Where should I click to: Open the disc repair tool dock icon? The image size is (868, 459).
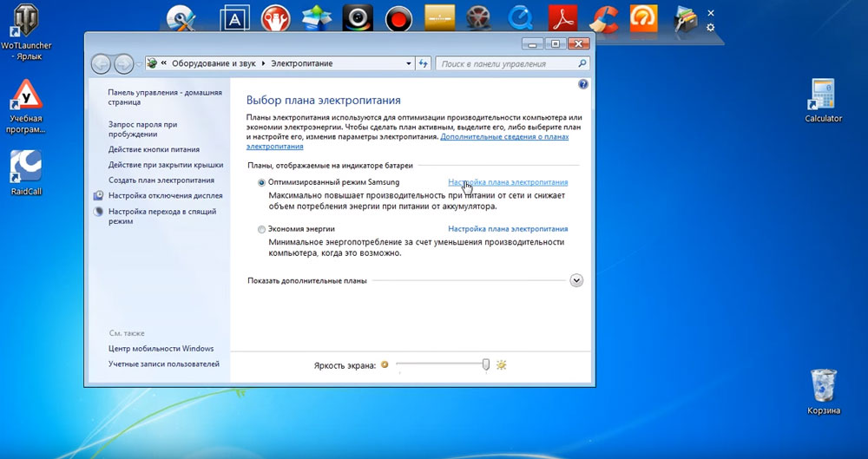[180, 17]
